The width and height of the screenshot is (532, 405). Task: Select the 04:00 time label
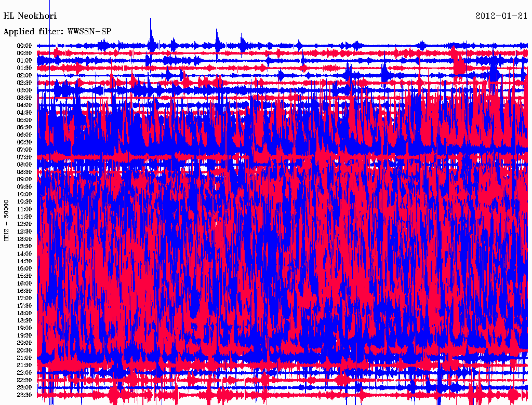24,105
